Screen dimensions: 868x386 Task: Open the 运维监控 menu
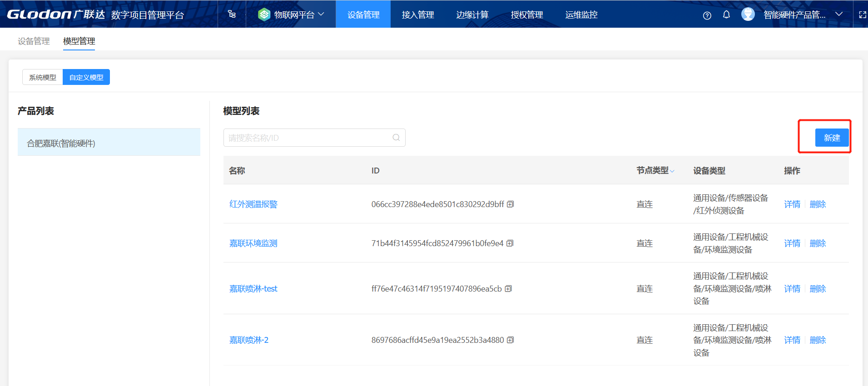click(x=581, y=15)
